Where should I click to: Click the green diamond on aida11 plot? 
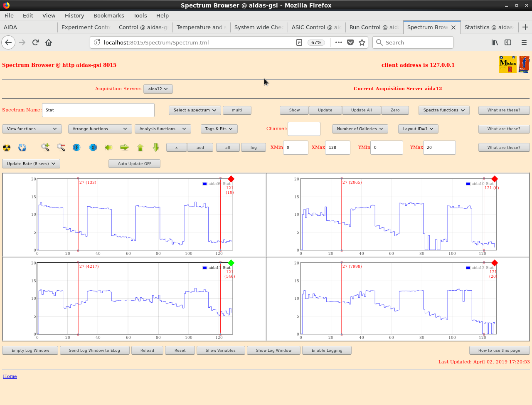point(231,263)
